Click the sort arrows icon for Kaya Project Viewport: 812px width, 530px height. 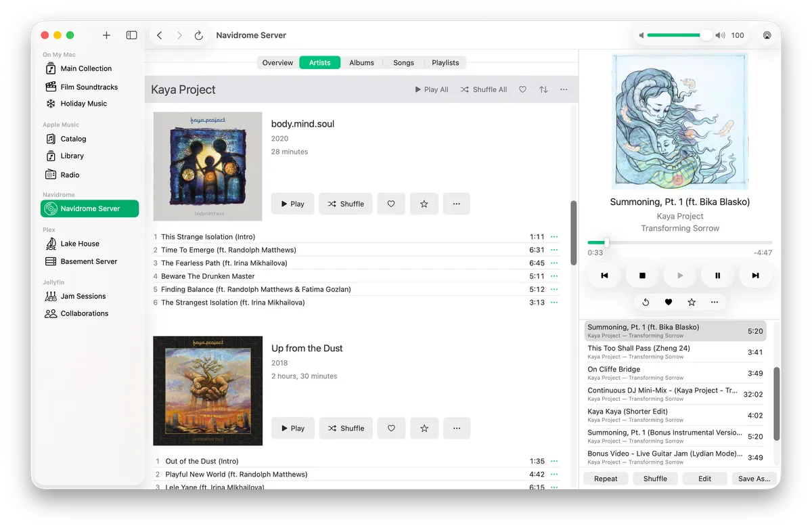click(543, 89)
